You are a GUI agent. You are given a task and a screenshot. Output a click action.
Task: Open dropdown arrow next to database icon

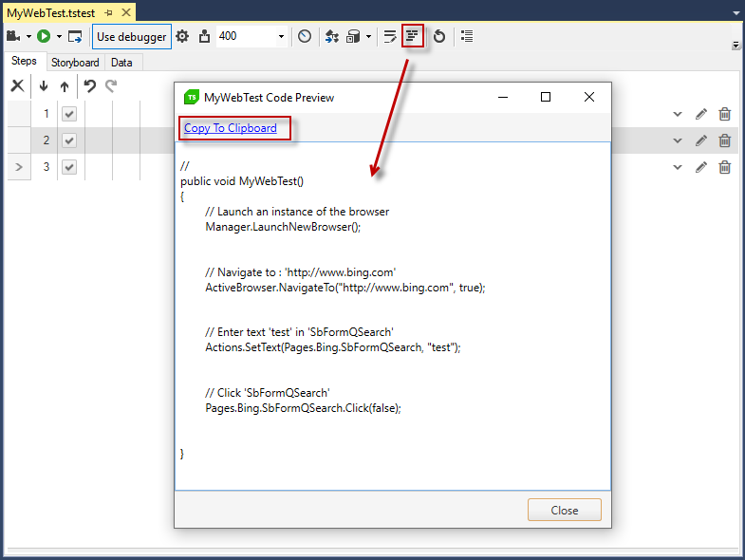pos(368,37)
